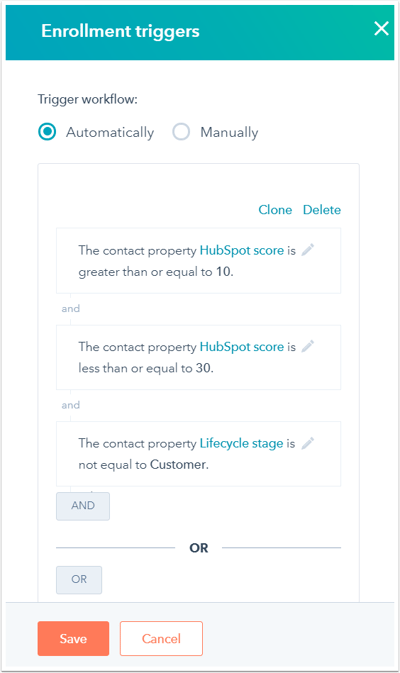Select the not equal to Customer rule card
Image resolution: width=400 pixels, height=673 pixels.
pyautogui.click(x=198, y=454)
